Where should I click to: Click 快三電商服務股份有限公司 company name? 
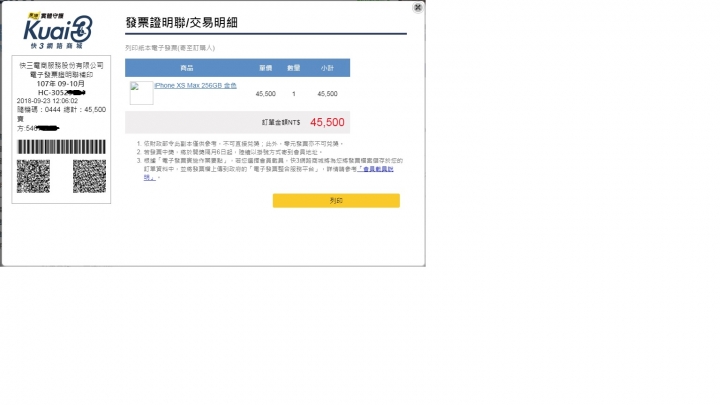click(x=62, y=66)
